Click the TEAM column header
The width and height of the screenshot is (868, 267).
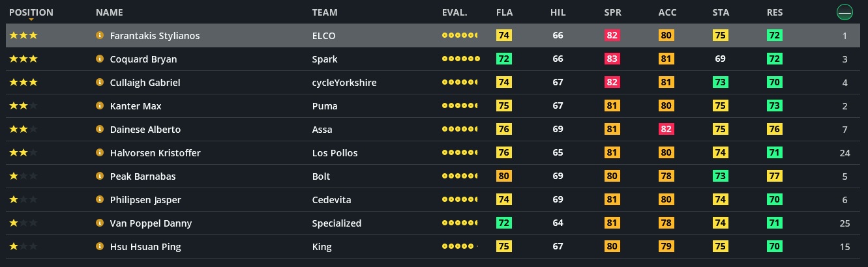pos(325,12)
